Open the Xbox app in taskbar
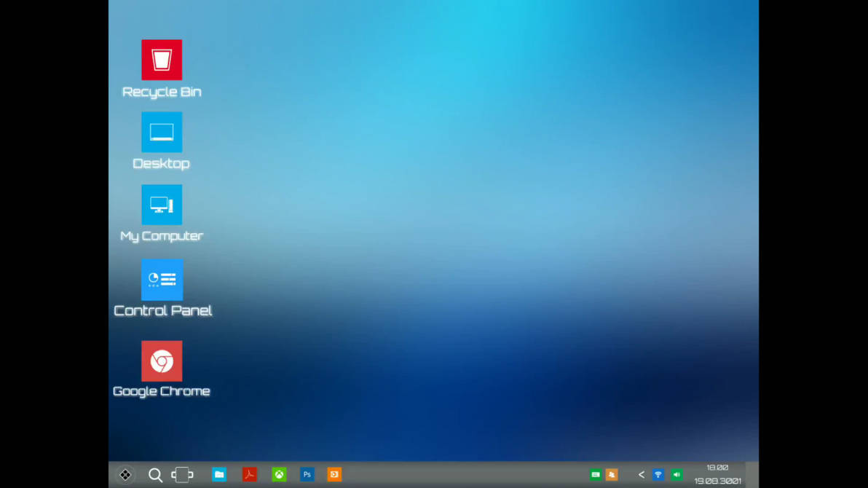868x488 pixels. click(279, 474)
